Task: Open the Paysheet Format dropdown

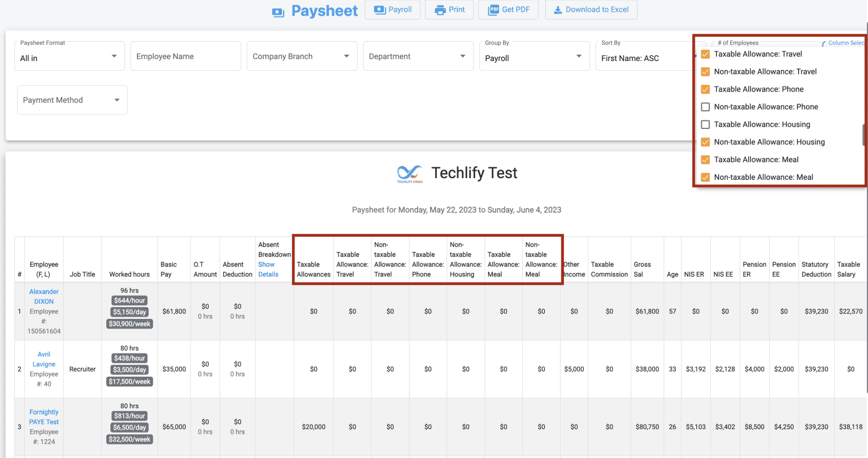Action: pos(69,55)
